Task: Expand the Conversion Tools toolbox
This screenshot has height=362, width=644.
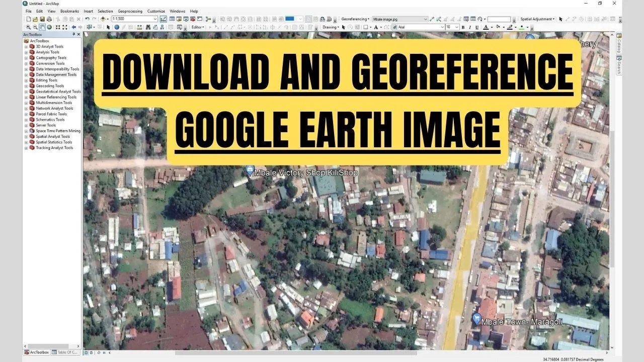Action: (x=26, y=64)
